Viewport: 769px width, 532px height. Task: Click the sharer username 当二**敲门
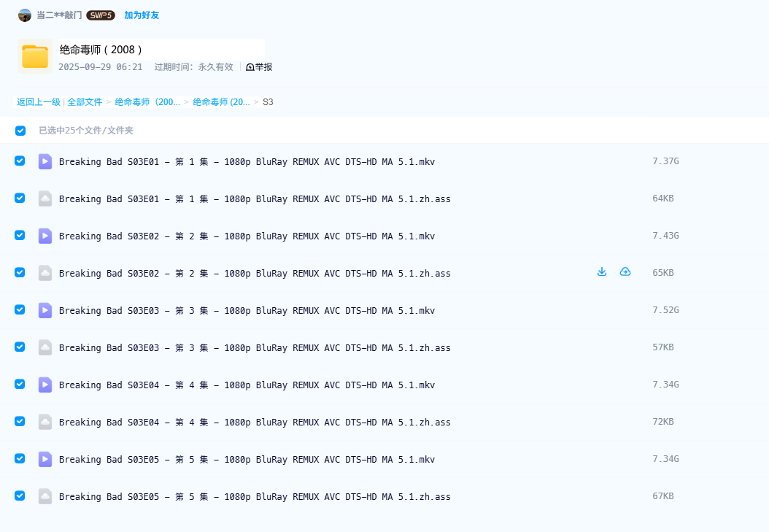pyautogui.click(x=59, y=15)
